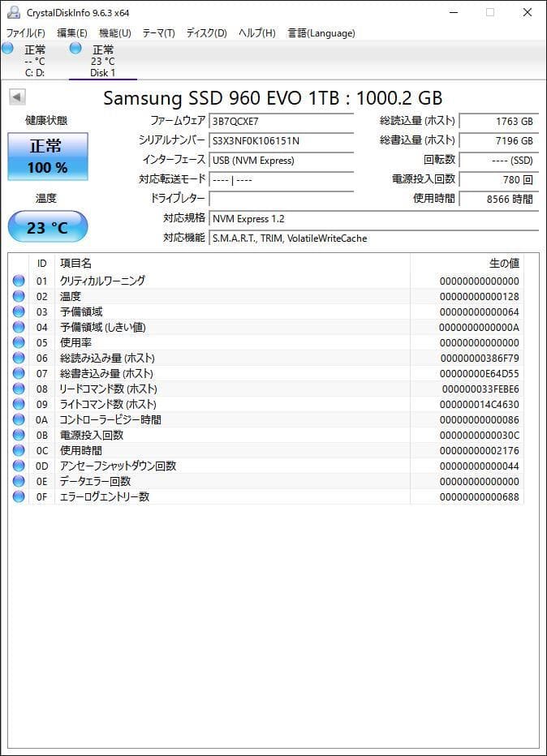Click status icon for 電源投入回数 row 0B
Screen dimensions: 547x756
19,435
